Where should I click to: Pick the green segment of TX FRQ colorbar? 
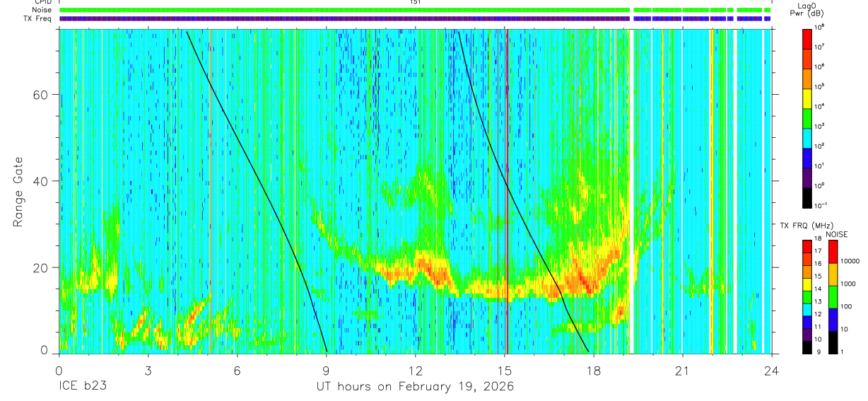pos(807,297)
